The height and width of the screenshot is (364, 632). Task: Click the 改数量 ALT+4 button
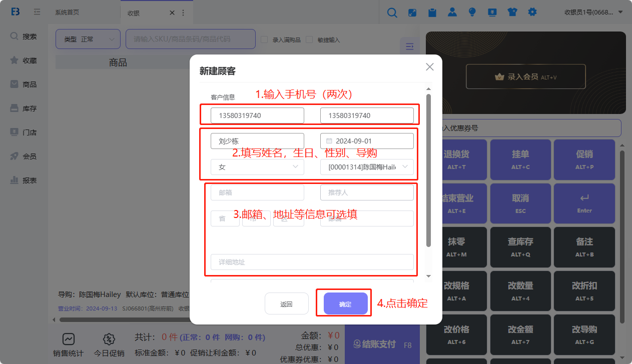tap(520, 291)
